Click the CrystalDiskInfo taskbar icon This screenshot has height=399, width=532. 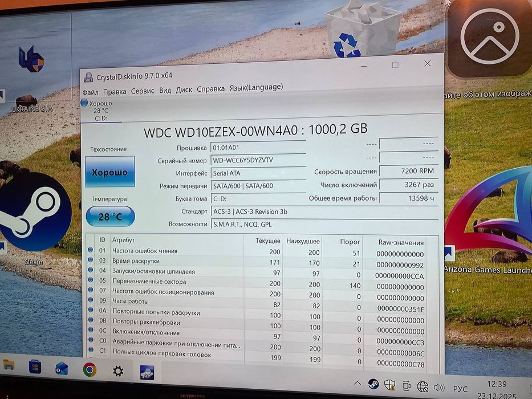pyautogui.click(x=147, y=372)
